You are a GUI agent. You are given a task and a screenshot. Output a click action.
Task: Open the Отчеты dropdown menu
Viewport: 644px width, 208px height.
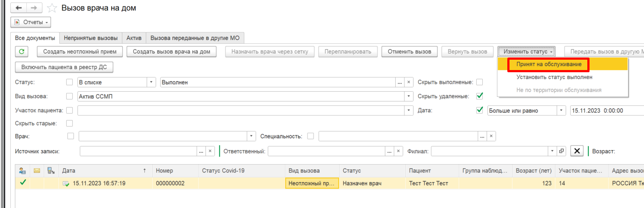(x=31, y=22)
